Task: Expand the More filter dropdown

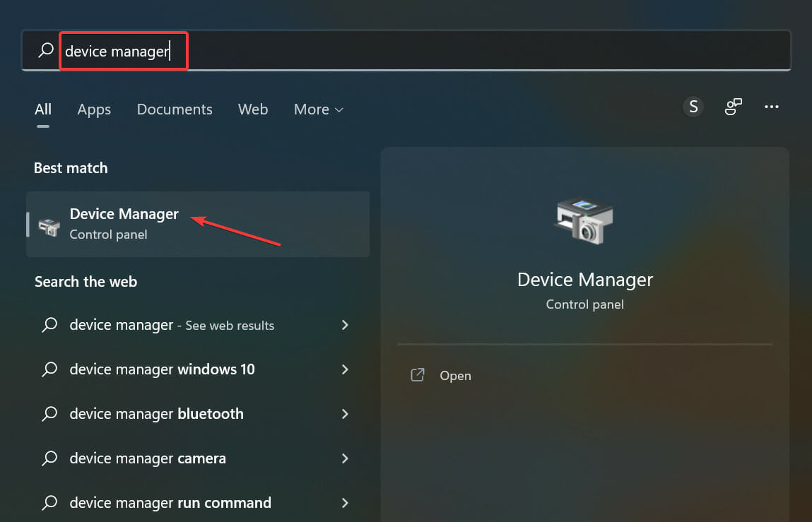Action: tap(318, 109)
